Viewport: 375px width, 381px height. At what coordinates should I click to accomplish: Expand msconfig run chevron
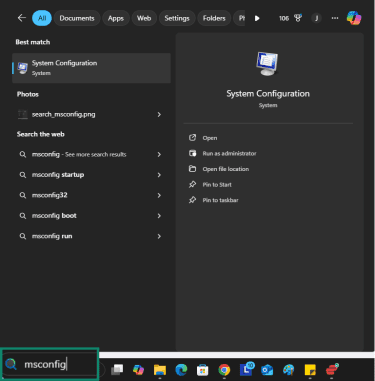159,236
